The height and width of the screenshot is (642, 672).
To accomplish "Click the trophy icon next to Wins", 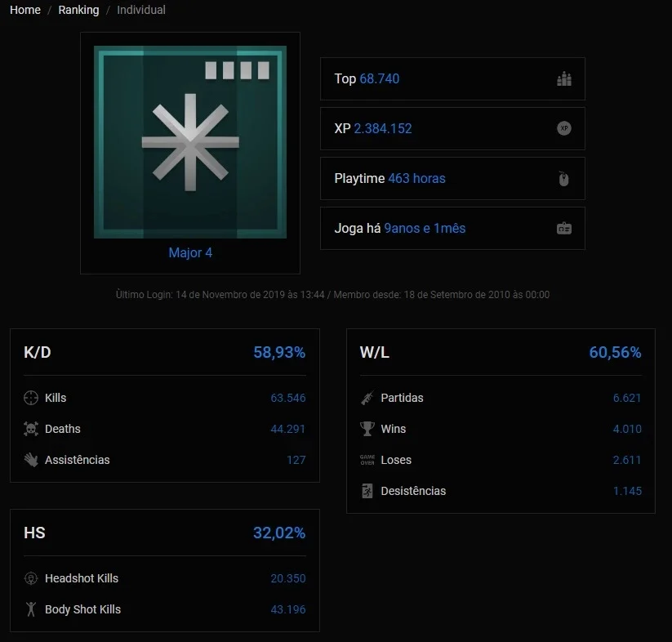I will click(367, 429).
